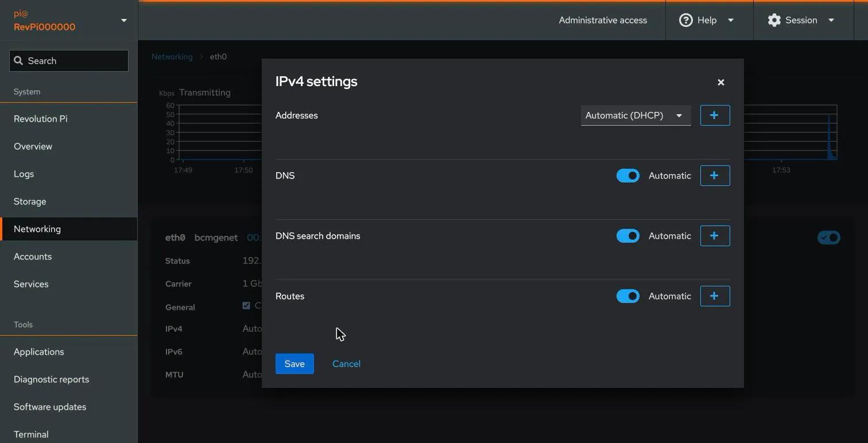Click Administrative access button

[x=603, y=20]
